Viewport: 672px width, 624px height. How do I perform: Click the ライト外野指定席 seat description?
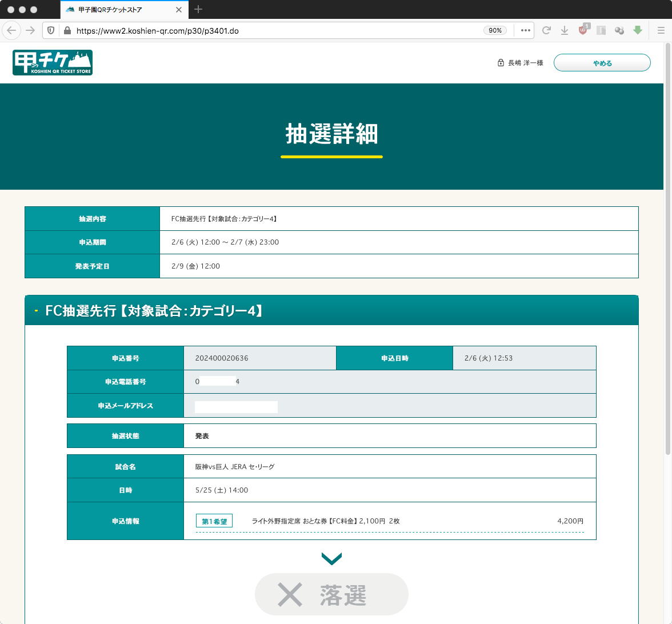(325, 521)
